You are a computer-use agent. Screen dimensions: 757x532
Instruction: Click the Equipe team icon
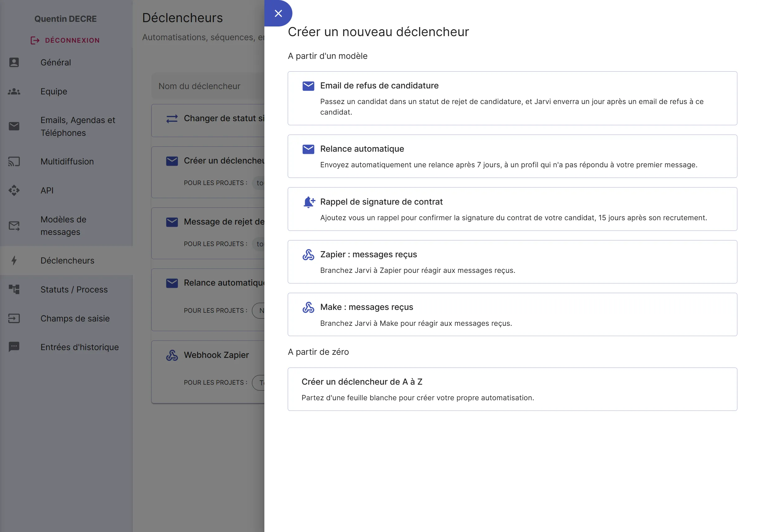tap(14, 91)
